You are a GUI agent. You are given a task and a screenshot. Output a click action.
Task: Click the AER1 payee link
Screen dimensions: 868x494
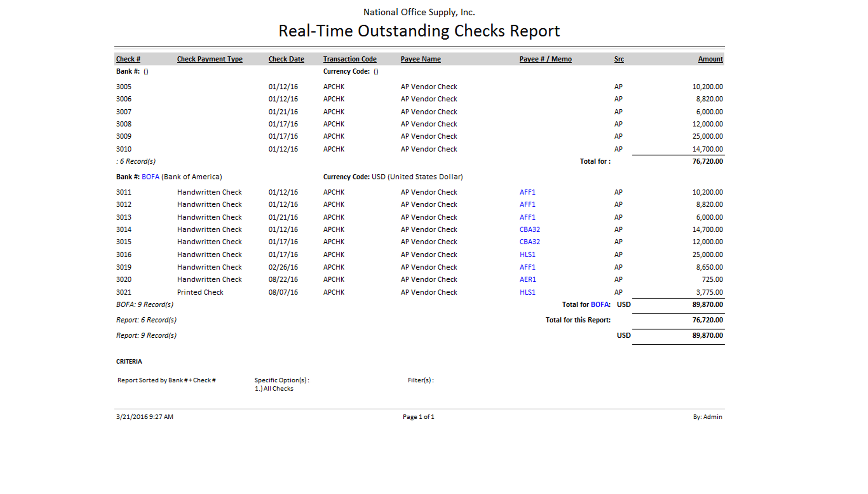527,279
